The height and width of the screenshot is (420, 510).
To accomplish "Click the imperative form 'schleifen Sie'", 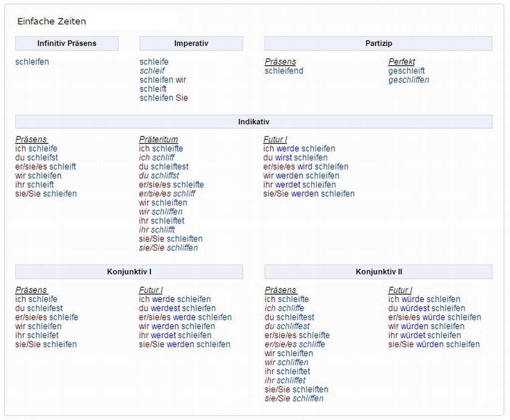I will pos(163,98).
